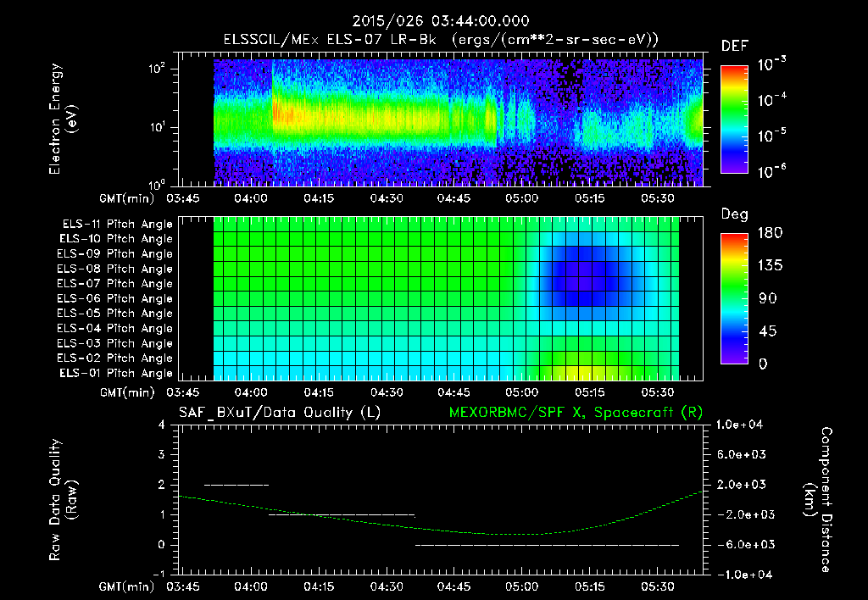Select the ELS-01 Pitch Angle row label
This screenshot has width=868, height=600.
coord(116,373)
